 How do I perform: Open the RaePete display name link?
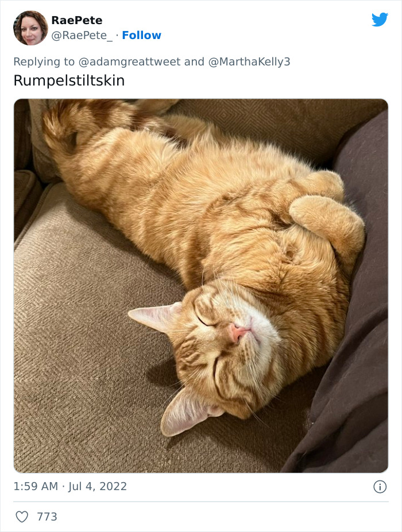tap(77, 20)
